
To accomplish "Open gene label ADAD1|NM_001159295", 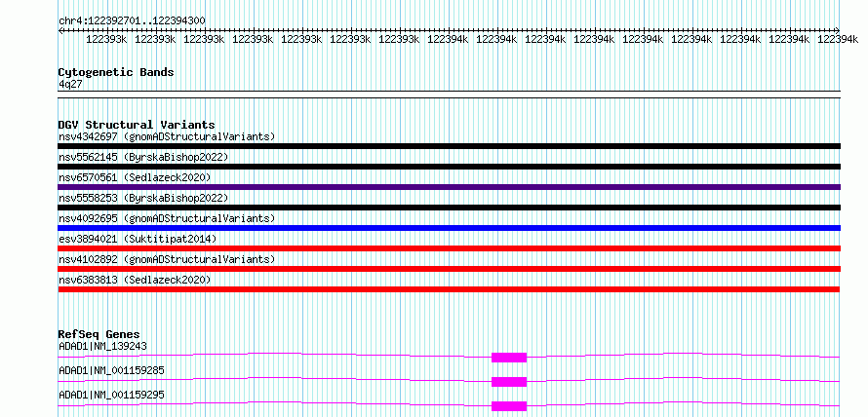I will (x=111, y=395).
